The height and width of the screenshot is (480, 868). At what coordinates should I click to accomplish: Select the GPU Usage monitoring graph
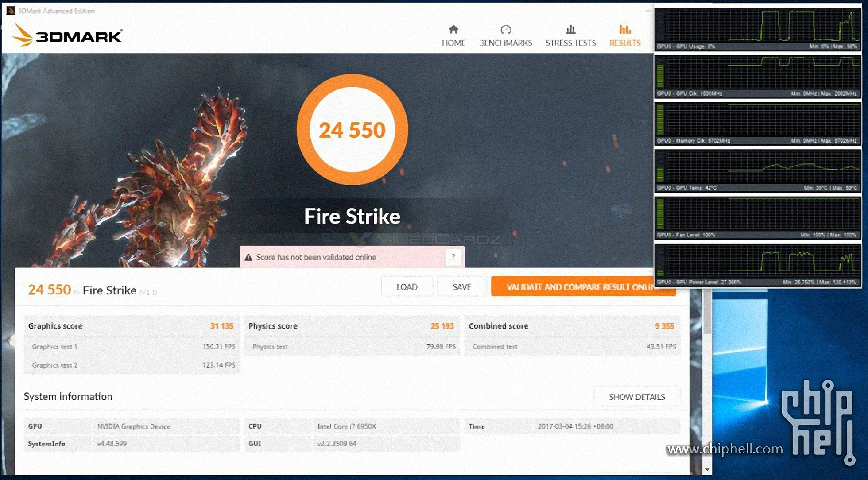point(758,26)
